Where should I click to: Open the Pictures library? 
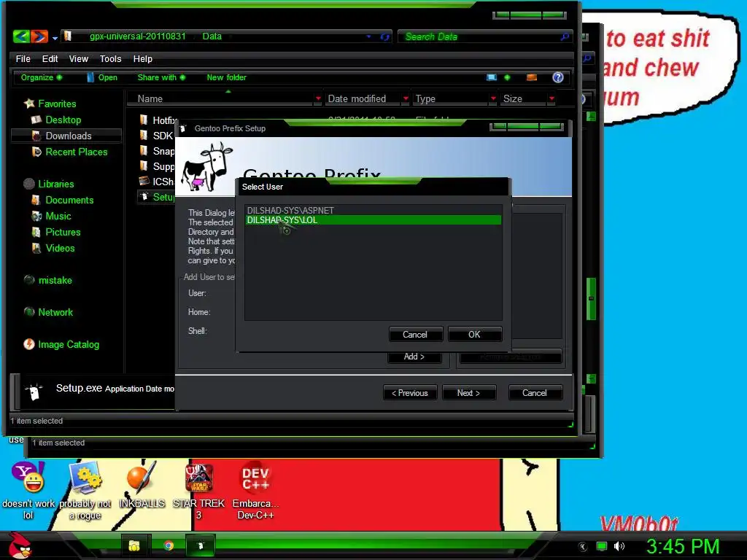point(63,233)
